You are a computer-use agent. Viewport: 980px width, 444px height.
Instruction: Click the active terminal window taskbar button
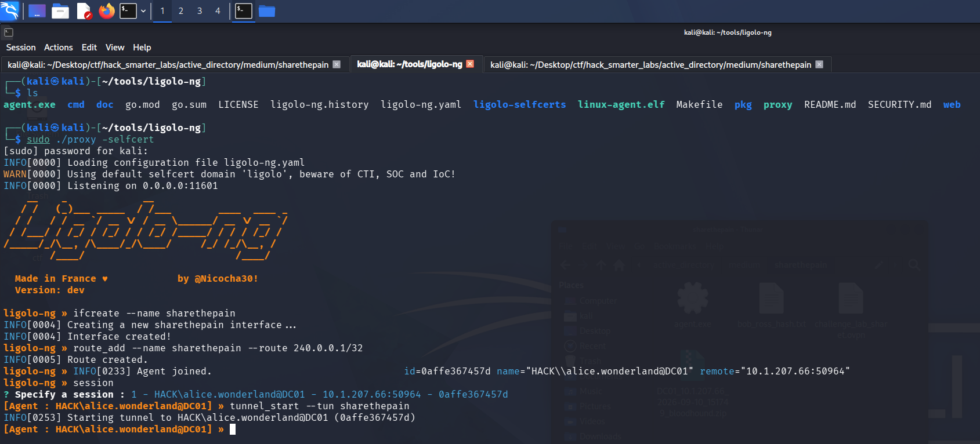point(244,11)
